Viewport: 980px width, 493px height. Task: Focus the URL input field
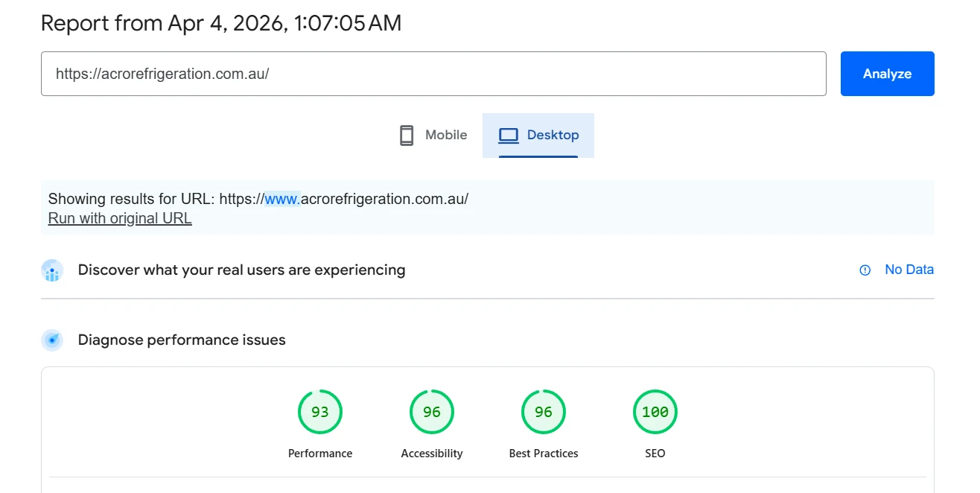433,74
